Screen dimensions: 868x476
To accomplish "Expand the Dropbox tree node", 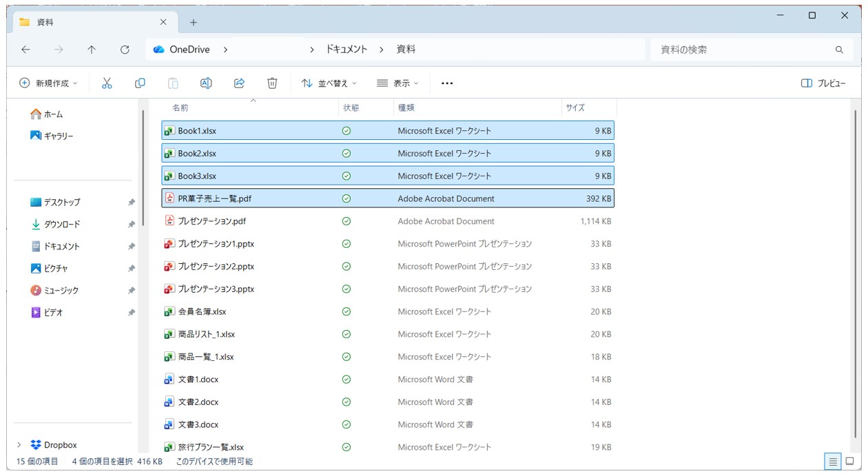I will point(19,445).
